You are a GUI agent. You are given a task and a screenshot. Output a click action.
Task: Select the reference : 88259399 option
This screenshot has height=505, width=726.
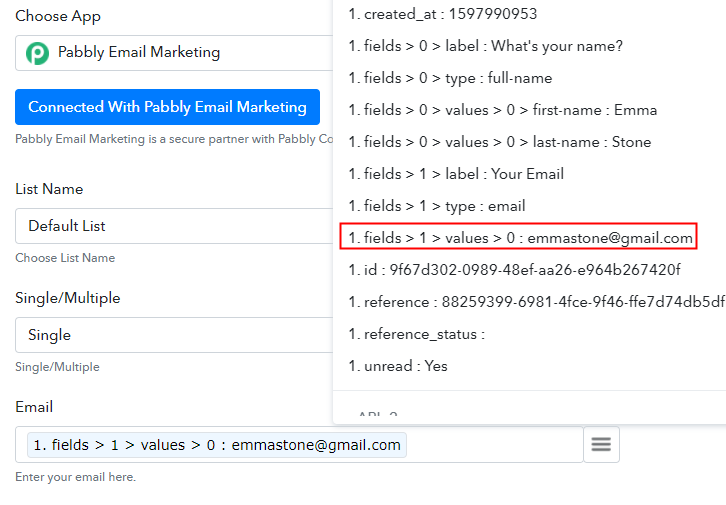click(x=537, y=301)
